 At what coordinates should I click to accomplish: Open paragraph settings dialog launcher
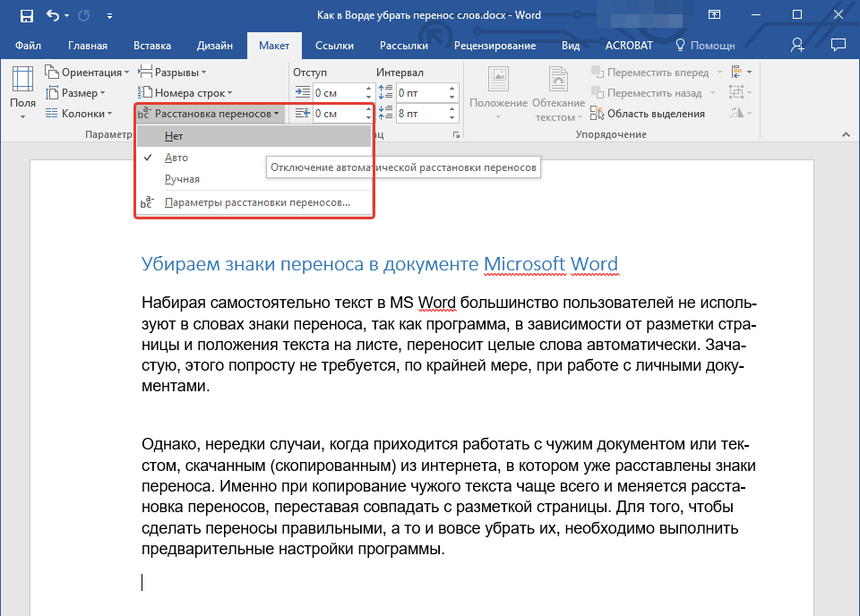tap(457, 134)
